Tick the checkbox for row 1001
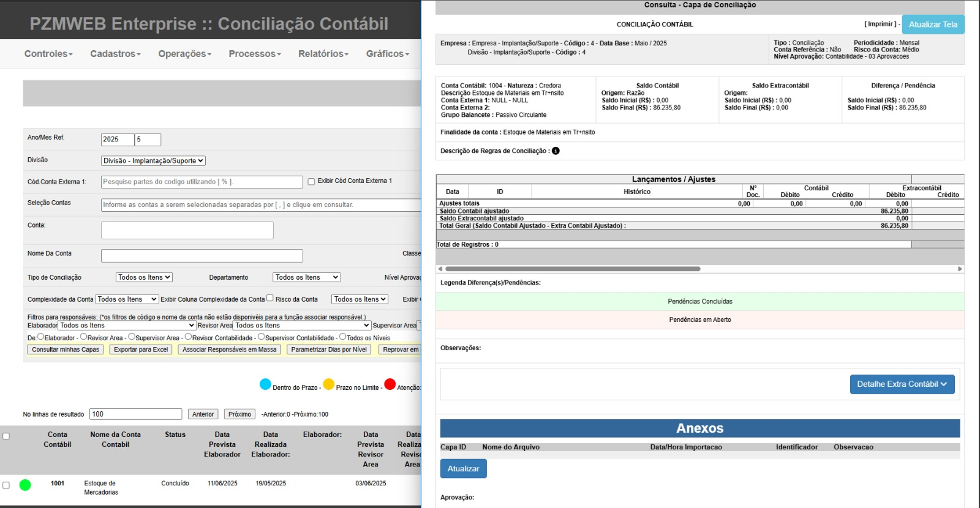The image size is (980, 508). point(6,485)
